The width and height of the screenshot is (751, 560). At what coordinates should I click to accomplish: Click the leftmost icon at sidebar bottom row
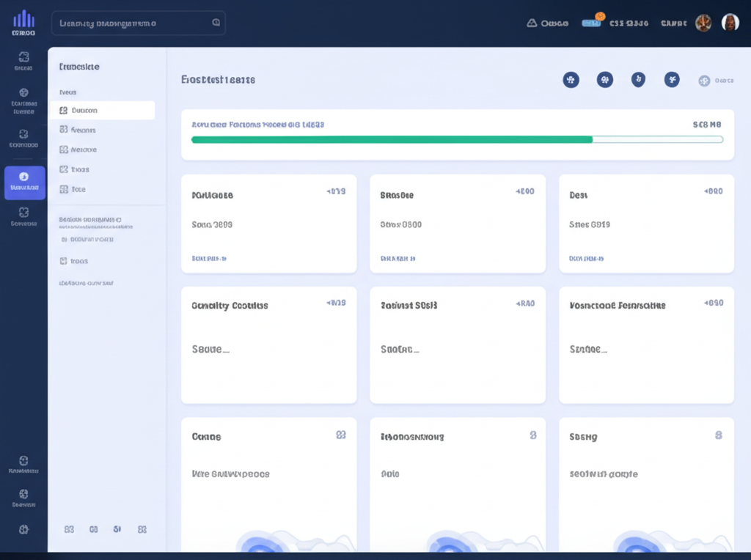68,529
